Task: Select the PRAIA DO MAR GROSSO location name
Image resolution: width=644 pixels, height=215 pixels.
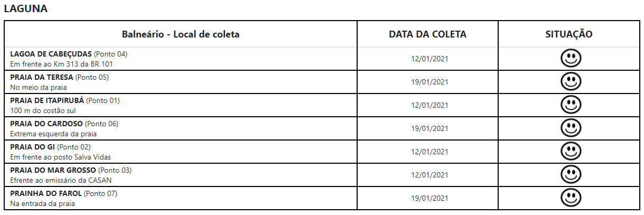Action: (53, 170)
